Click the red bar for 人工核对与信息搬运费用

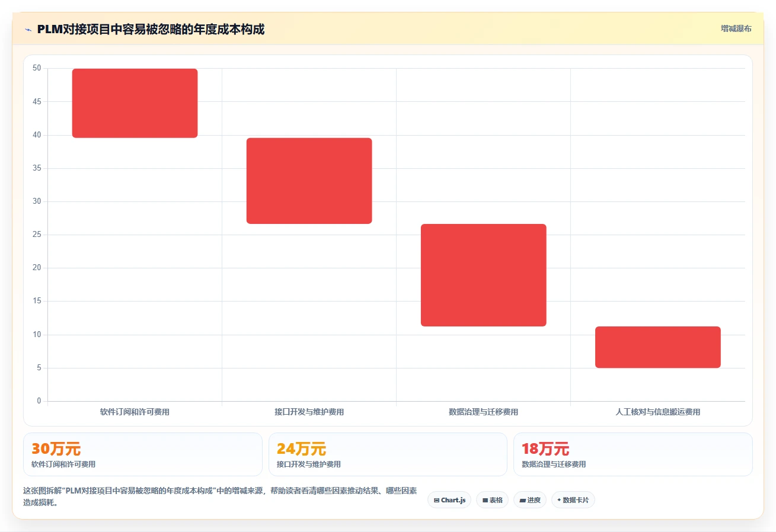[657, 347]
